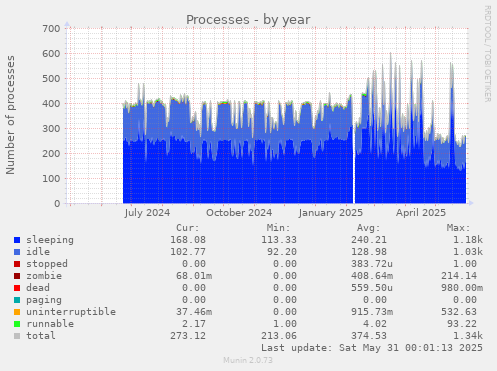The image size is (497, 371).
Task: Click the total legend color swatch
Action: [17, 336]
